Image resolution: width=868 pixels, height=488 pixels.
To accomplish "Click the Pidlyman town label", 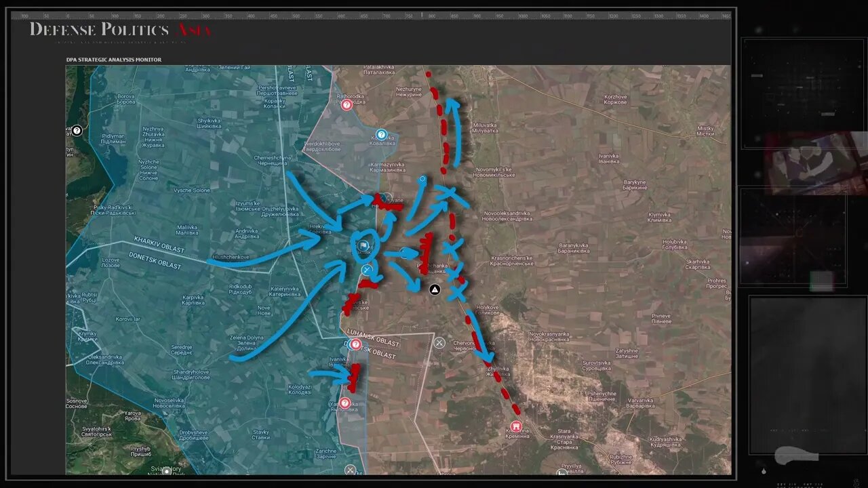I will (113, 138).
